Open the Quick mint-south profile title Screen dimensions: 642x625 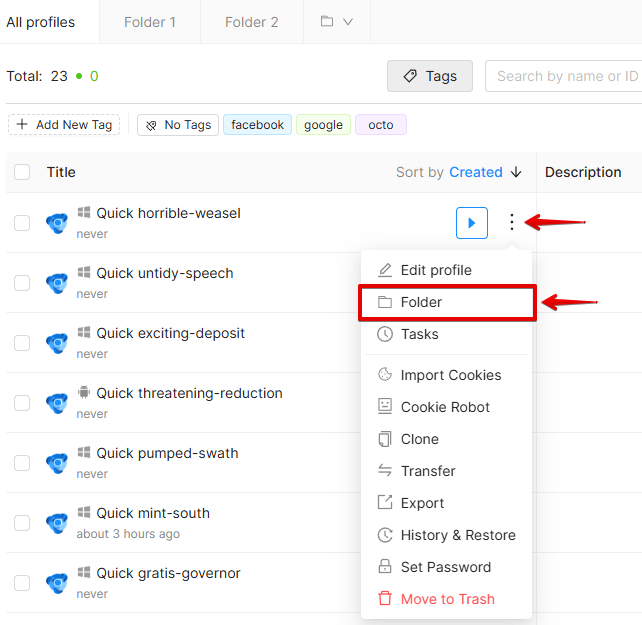click(x=153, y=513)
